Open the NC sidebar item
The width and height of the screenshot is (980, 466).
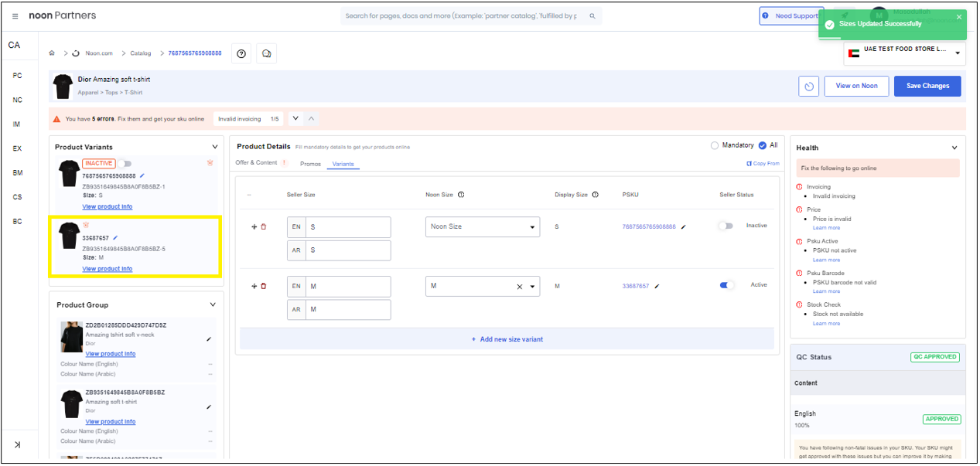click(18, 100)
